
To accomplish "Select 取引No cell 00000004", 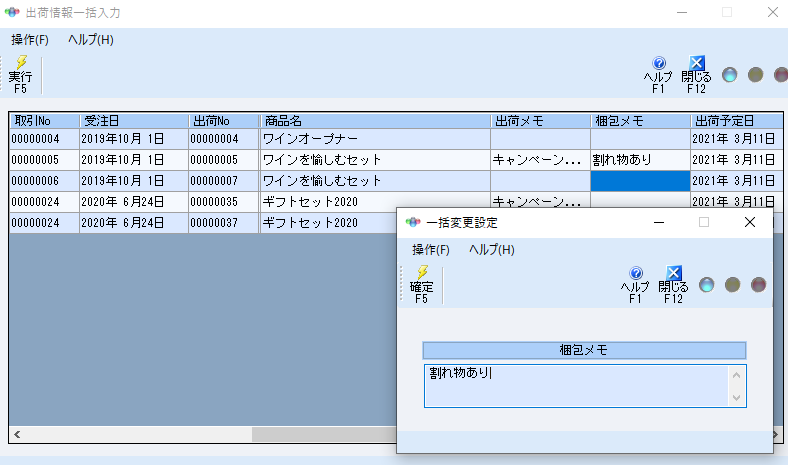I will [x=44, y=139].
